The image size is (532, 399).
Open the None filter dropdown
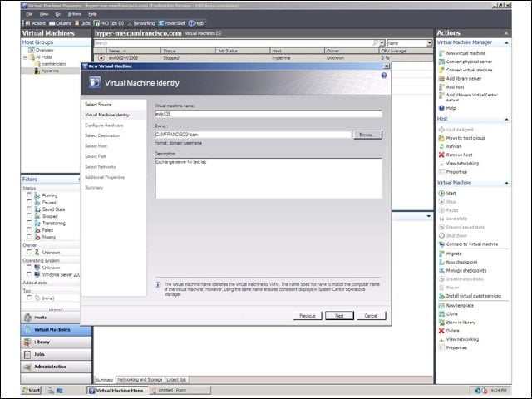coord(429,43)
